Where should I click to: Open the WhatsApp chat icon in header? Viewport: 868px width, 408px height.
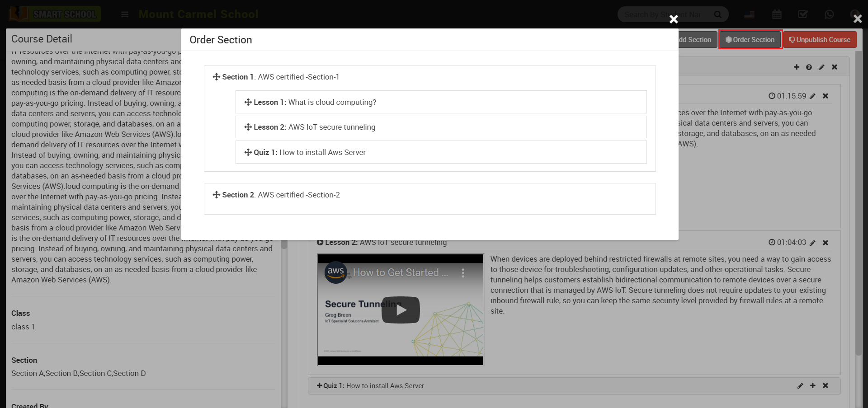click(x=829, y=14)
